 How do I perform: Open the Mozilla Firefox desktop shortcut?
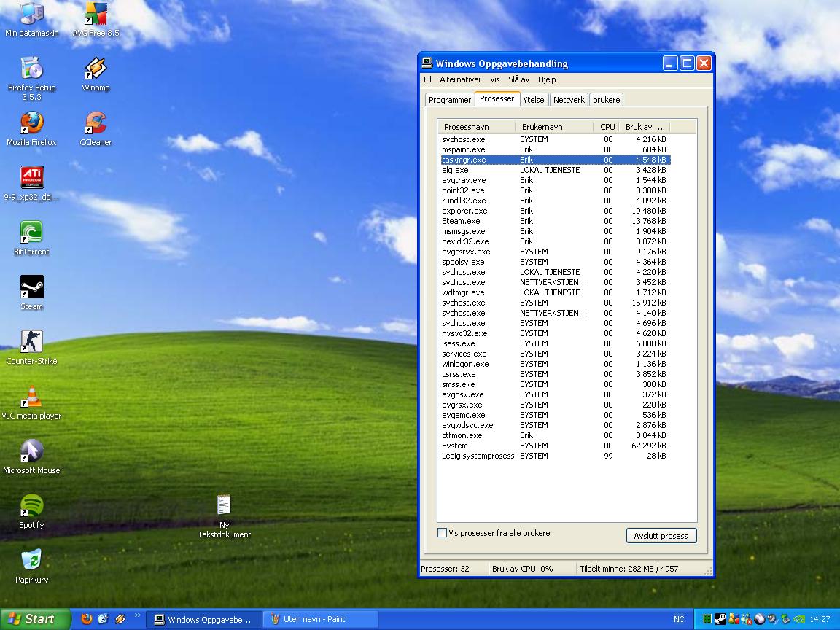point(31,128)
